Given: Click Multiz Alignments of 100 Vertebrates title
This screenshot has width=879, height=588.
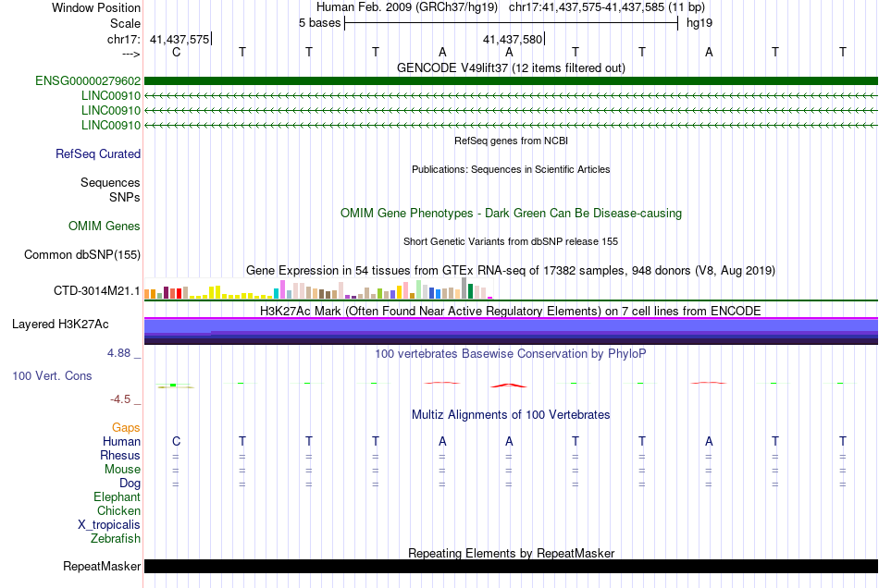Looking at the screenshot, I should tap(511, 415).
